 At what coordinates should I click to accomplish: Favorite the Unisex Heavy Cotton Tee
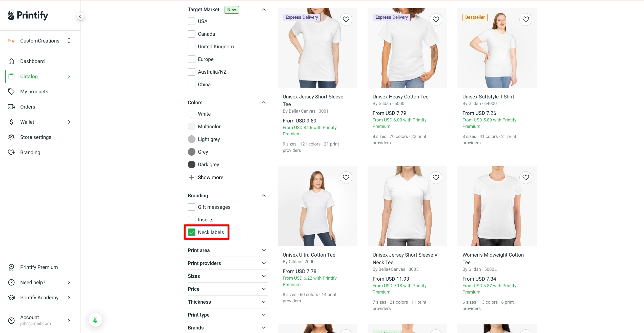point(436,19)
